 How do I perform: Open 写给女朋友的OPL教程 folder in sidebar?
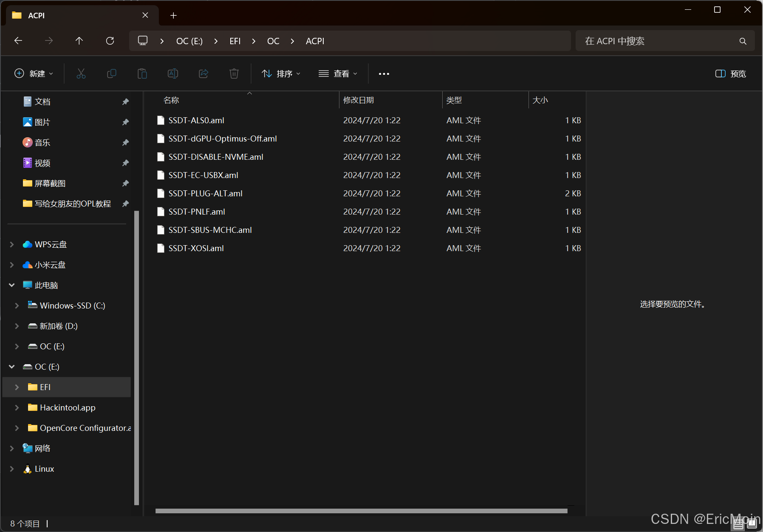(x=72, y=204)
